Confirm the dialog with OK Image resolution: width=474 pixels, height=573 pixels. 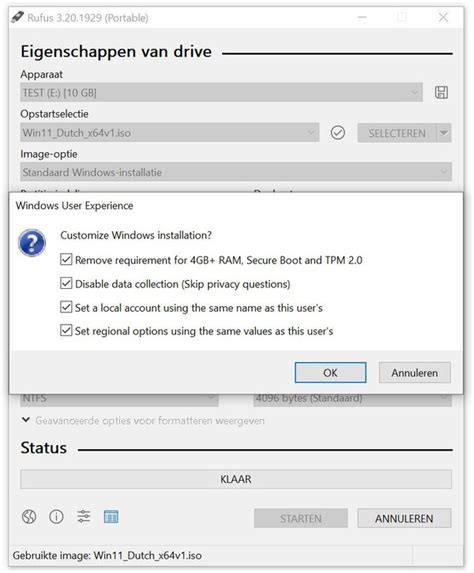pyautogui.click(x=330, y=373)
